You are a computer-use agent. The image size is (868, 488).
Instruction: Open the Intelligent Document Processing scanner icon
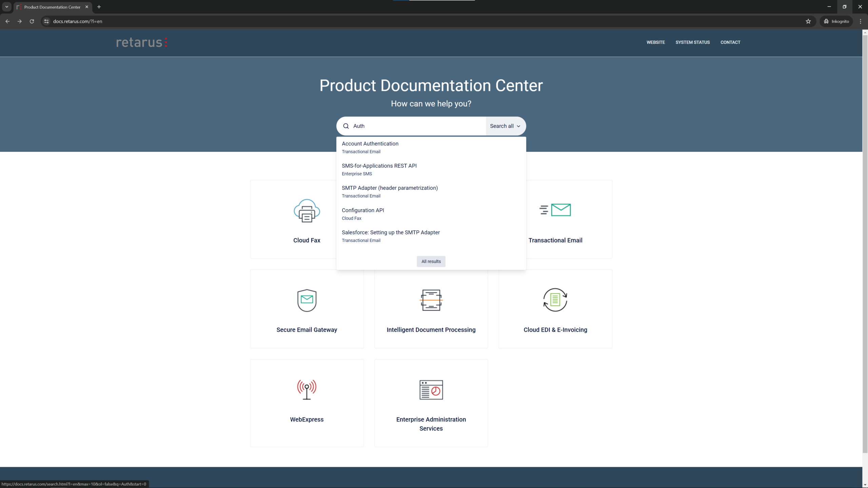coord(431,300)
